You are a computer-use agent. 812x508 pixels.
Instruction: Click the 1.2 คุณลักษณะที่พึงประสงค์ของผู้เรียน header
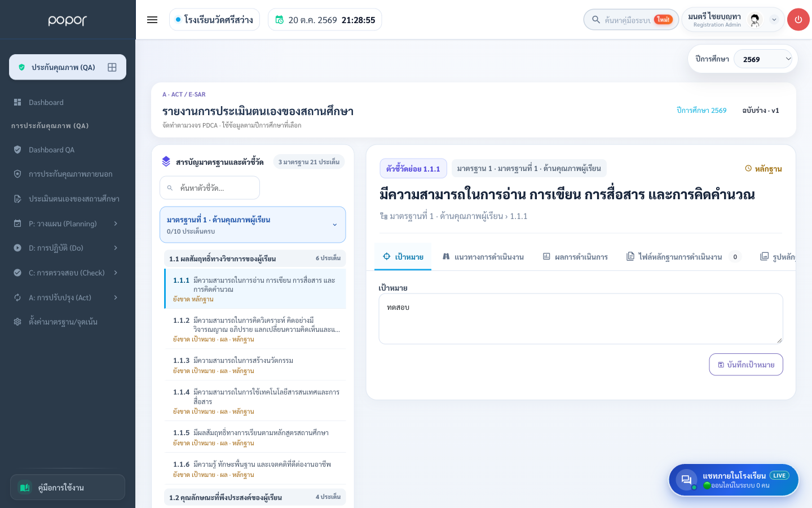tap(255, 497)
